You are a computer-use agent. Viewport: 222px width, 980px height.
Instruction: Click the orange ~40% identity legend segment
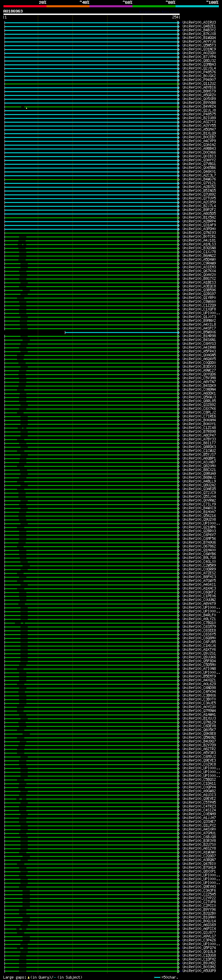click(68, 6)
